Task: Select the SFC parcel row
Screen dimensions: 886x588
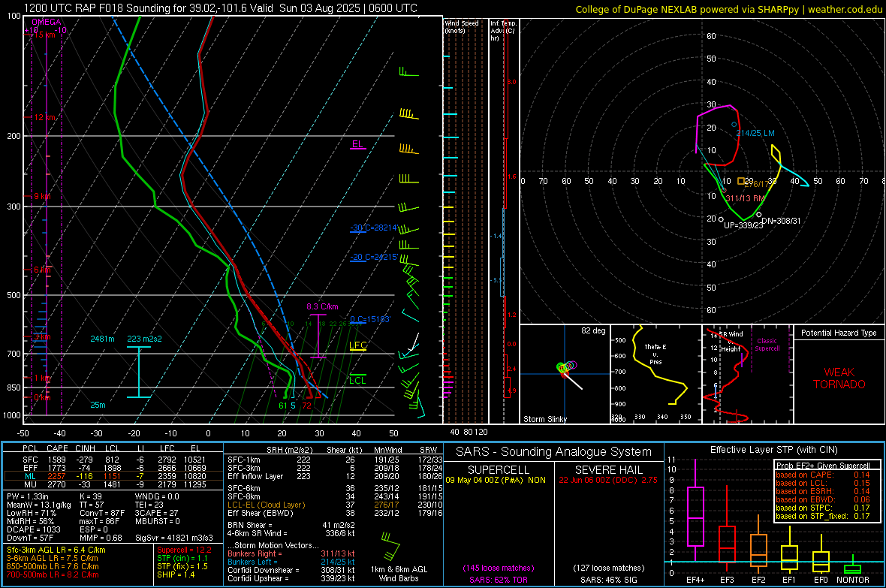Action: (x=113, y=460)
